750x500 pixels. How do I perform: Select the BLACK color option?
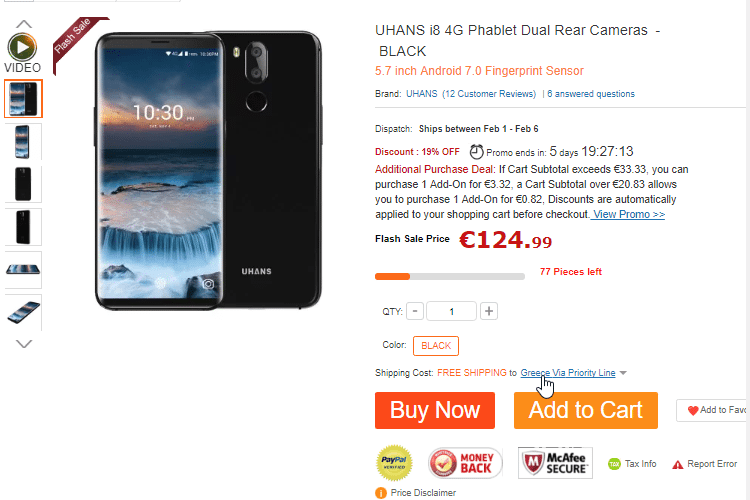436,346
